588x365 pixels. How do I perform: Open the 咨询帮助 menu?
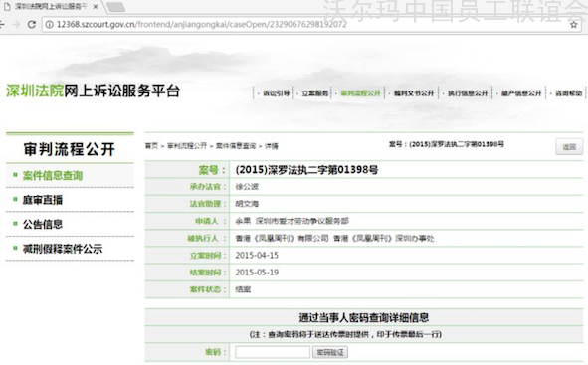pyautogui.click(x=568, y=92)
